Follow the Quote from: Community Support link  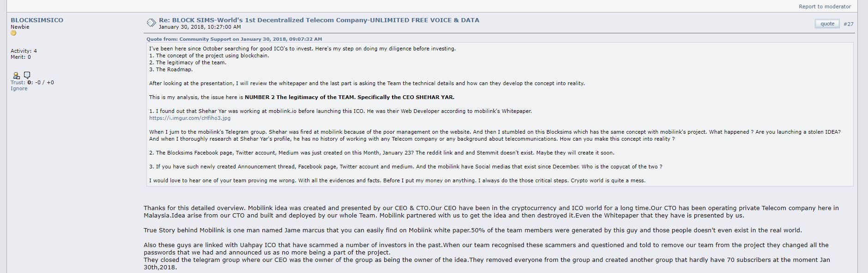click(234, 39)
